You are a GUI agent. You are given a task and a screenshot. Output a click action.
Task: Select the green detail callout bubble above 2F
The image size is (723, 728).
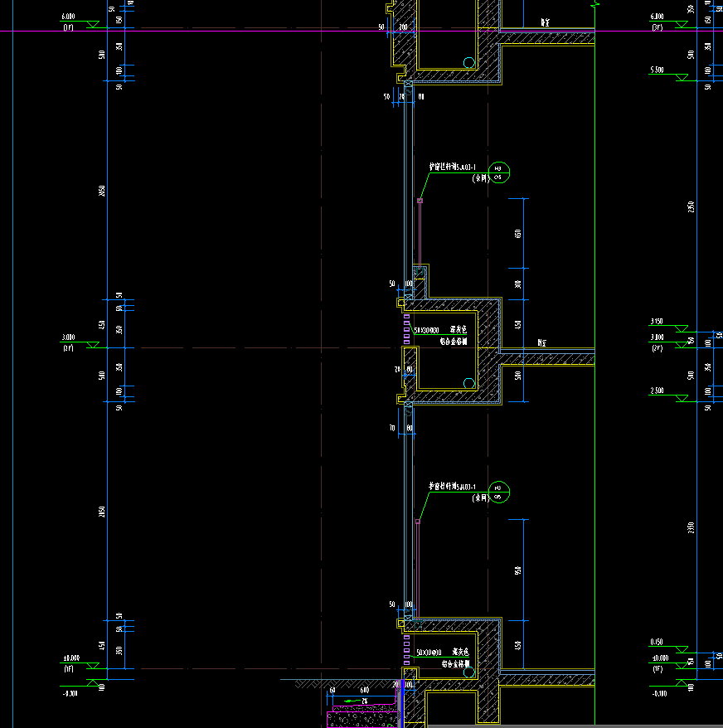pos(499,172)
